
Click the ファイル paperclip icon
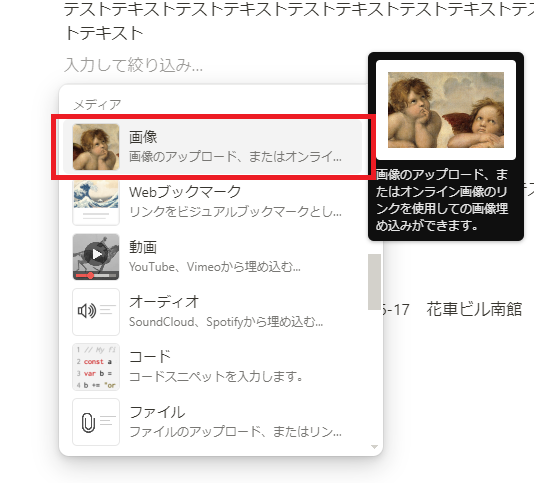point(96,422)
